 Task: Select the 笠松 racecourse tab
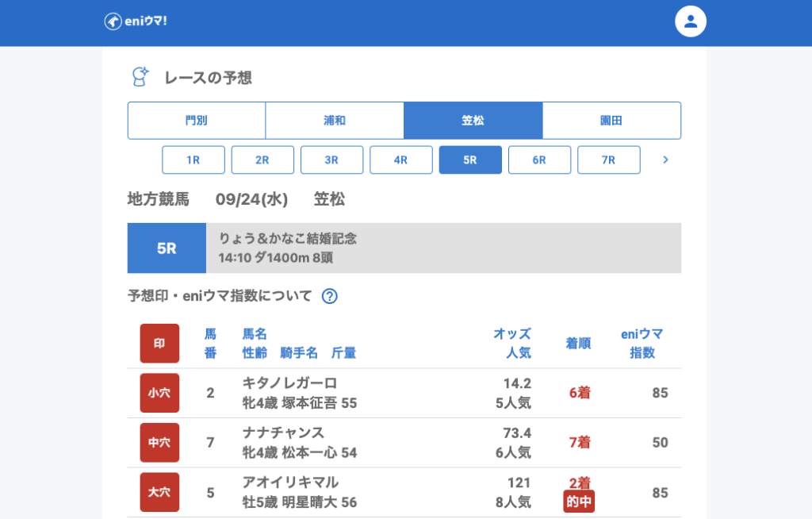pos(473,121)
